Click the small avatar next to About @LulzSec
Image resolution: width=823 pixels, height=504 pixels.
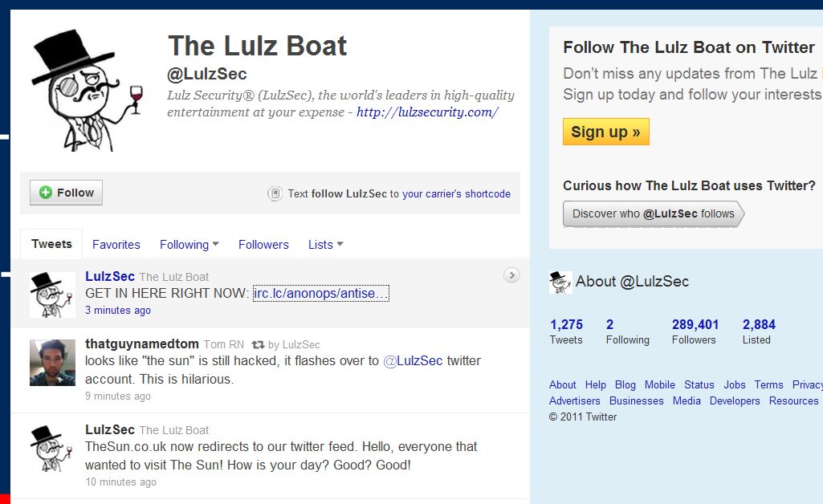tap(559, 282)
